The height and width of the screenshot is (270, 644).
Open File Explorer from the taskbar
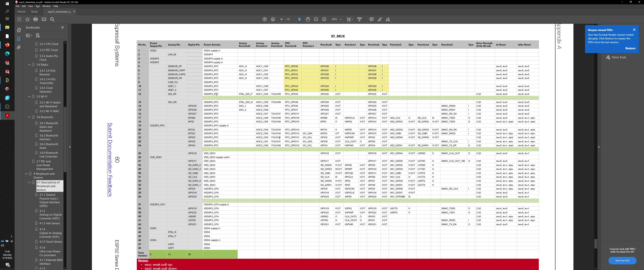pyautogui.click(x=7, y=27)
